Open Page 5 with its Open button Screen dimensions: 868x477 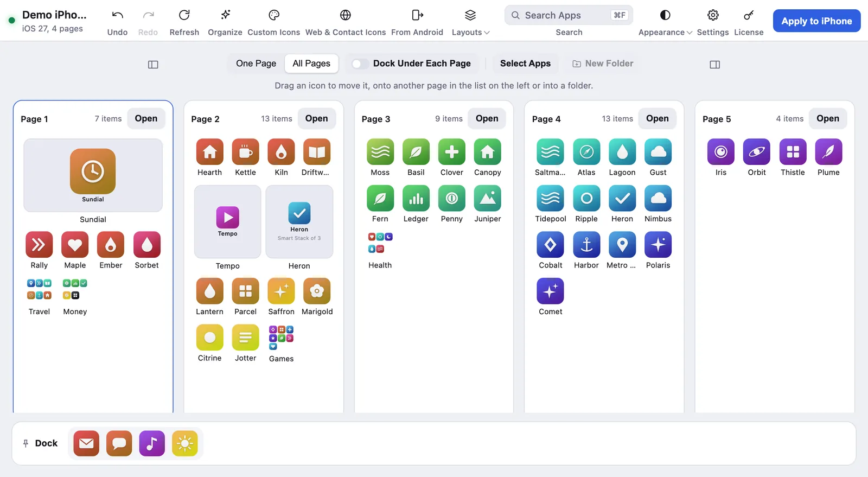[x=827, y=118]
